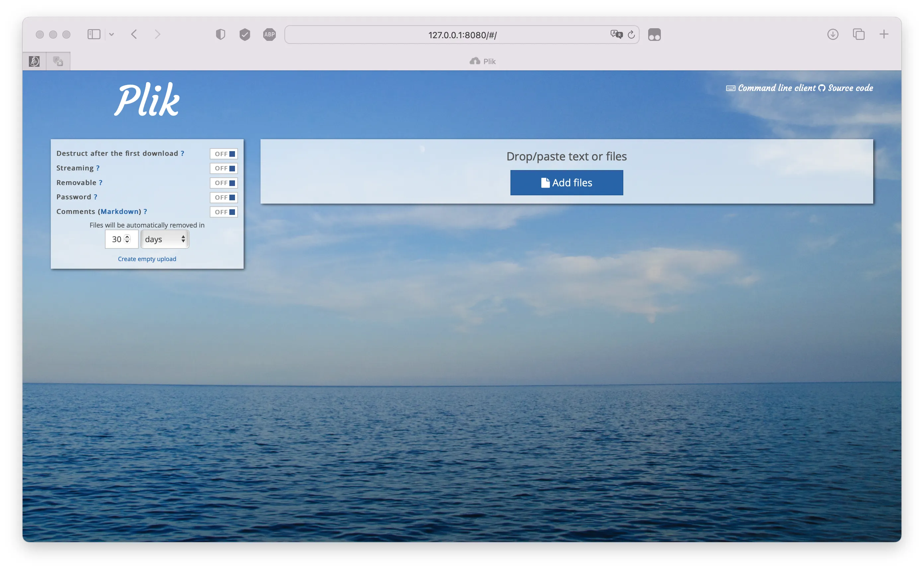Image resolution: width=924 pixels, height=570 pixels.
Task: Click the checkmark shield extension icon
Action: [x=245, y=34]
